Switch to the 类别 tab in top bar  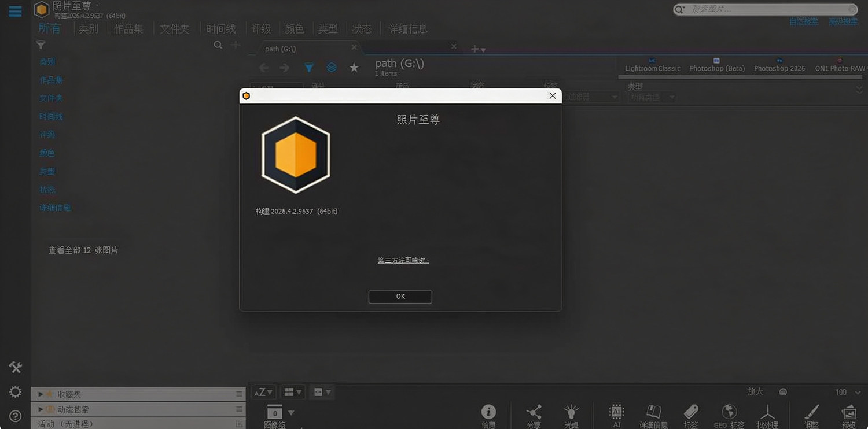(x=89, y=28)
